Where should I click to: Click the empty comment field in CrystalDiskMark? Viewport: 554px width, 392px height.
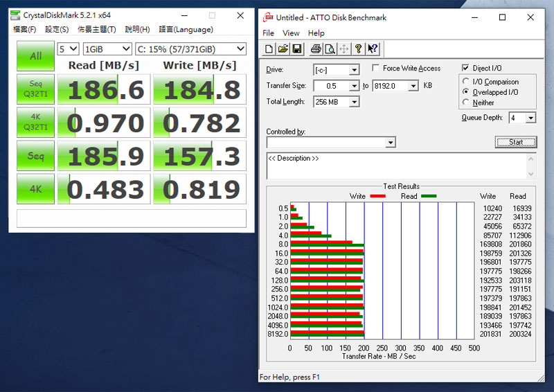pyautogui.click(x=132, y=218)
